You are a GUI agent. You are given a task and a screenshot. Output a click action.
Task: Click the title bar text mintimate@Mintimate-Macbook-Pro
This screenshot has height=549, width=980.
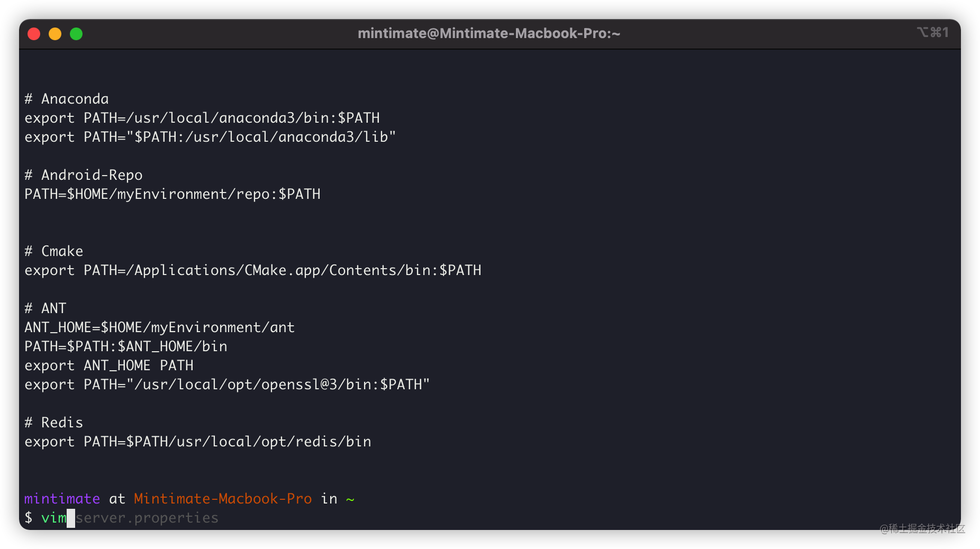[489, 33]
